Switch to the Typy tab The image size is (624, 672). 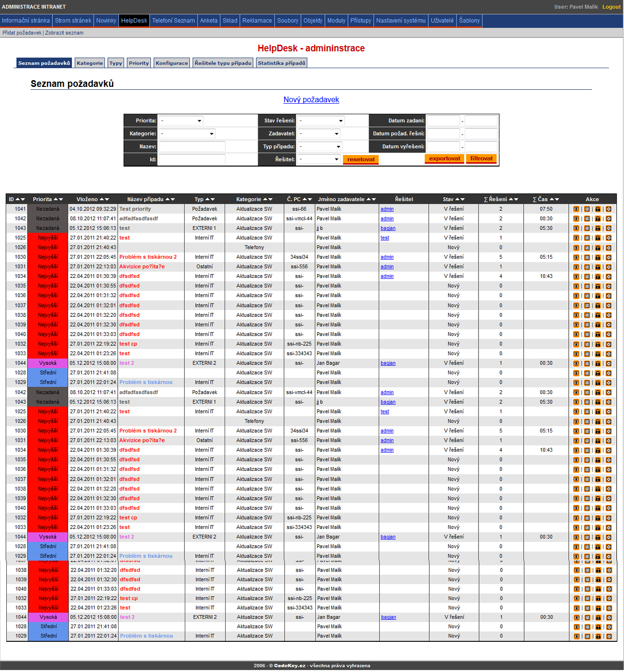(x=116, y=63)
